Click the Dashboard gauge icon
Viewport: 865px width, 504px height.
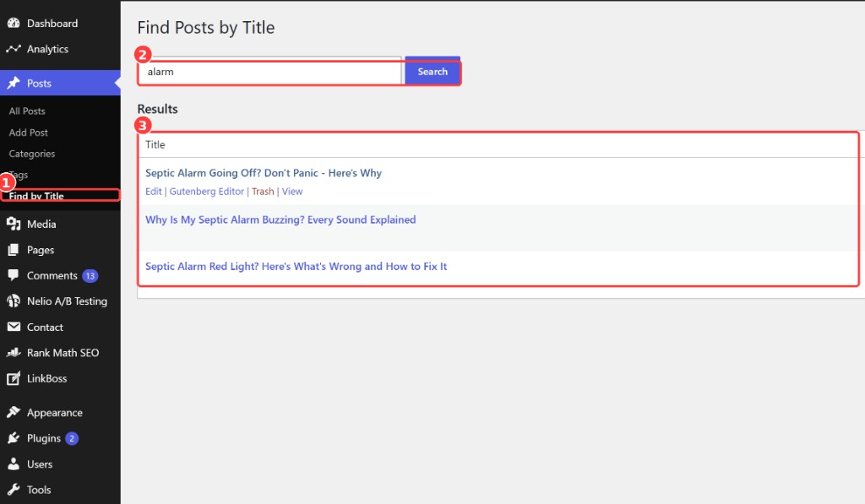(x=14, y=23)
